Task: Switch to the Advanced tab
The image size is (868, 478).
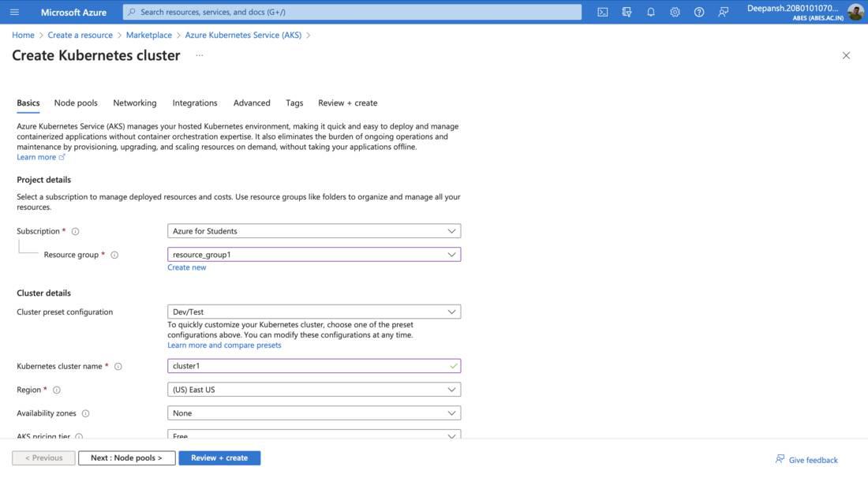Action: click(252, 103)
